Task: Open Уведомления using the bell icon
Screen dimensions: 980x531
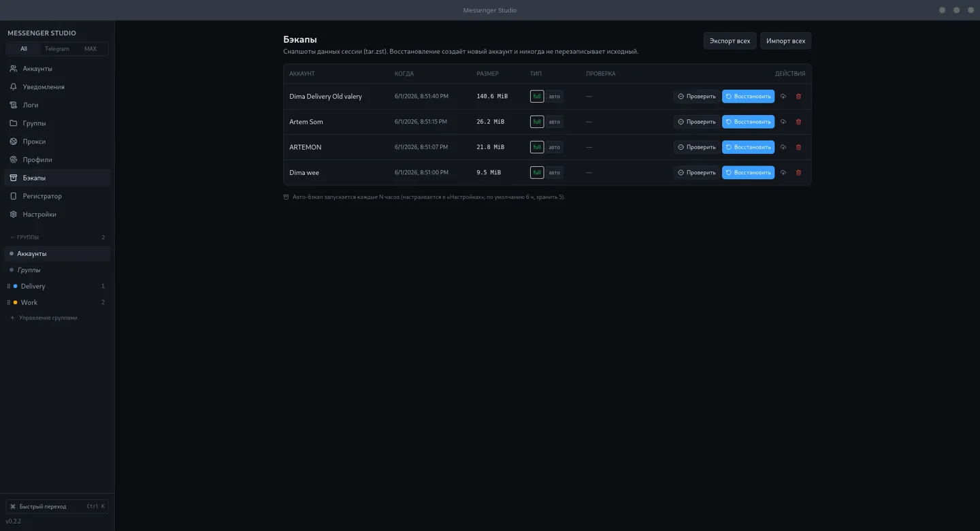Action: [x=13, y=87]
